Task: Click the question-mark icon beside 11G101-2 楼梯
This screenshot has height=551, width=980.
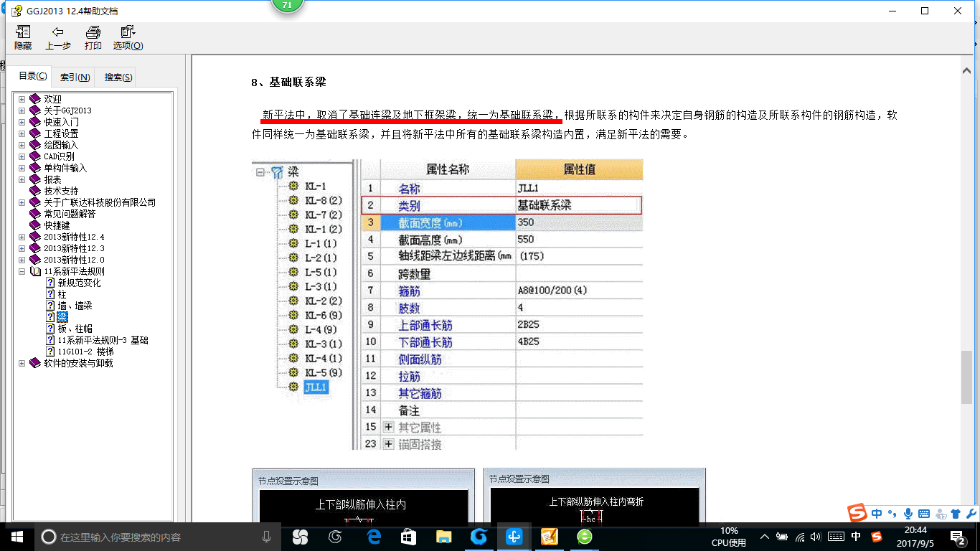Action: click(50, 352)
